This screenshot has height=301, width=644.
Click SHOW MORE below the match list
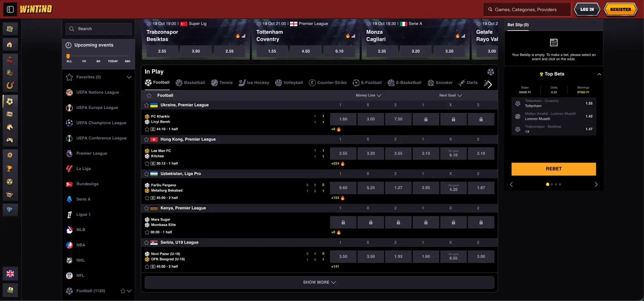[x=319, y=283]
